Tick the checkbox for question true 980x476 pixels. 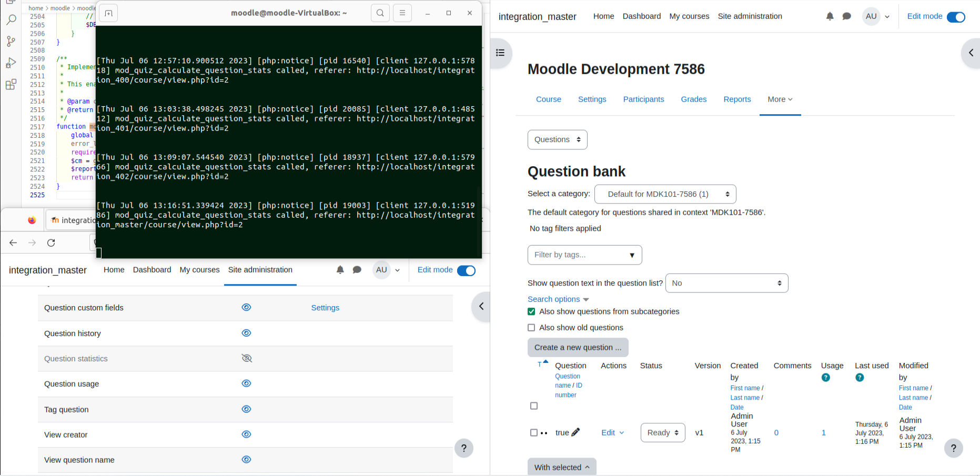[x=534, y=433]
